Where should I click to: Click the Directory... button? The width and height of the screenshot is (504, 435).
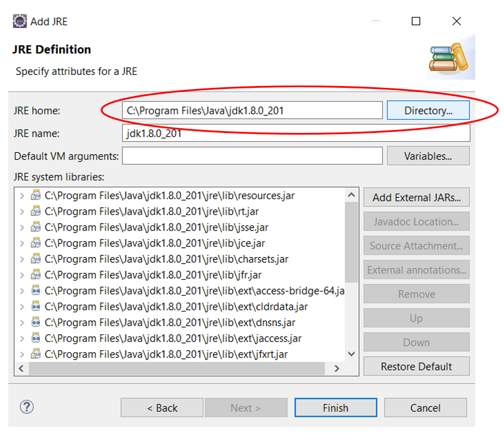click(x=428, y=110)
